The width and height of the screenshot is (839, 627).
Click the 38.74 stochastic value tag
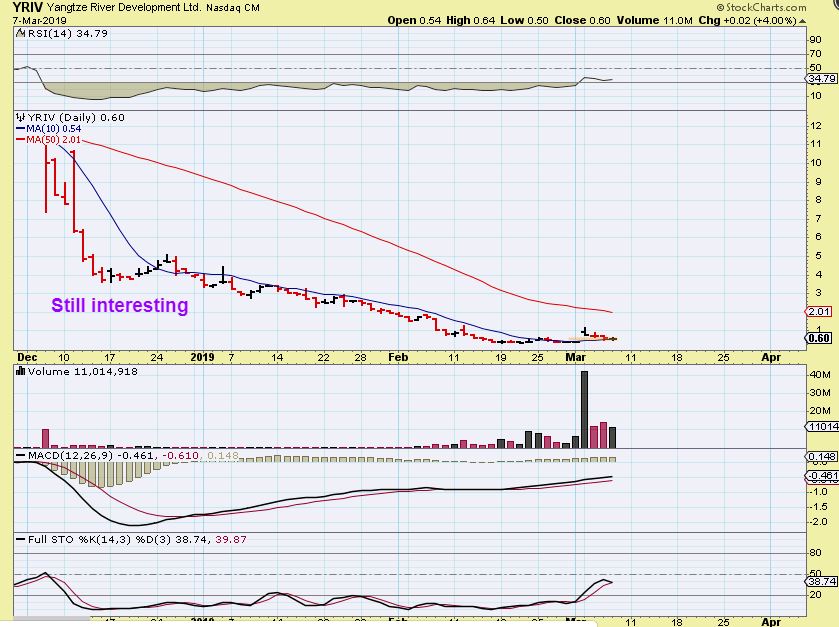822,581
